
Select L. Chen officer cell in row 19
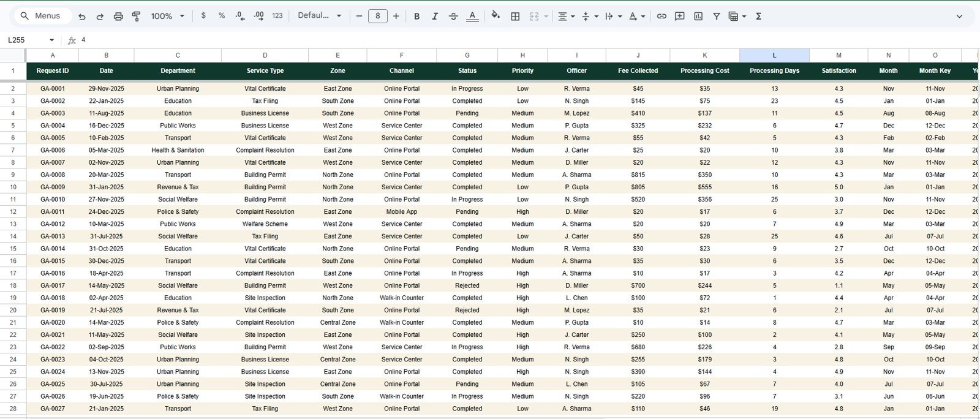tap(576, 298)
